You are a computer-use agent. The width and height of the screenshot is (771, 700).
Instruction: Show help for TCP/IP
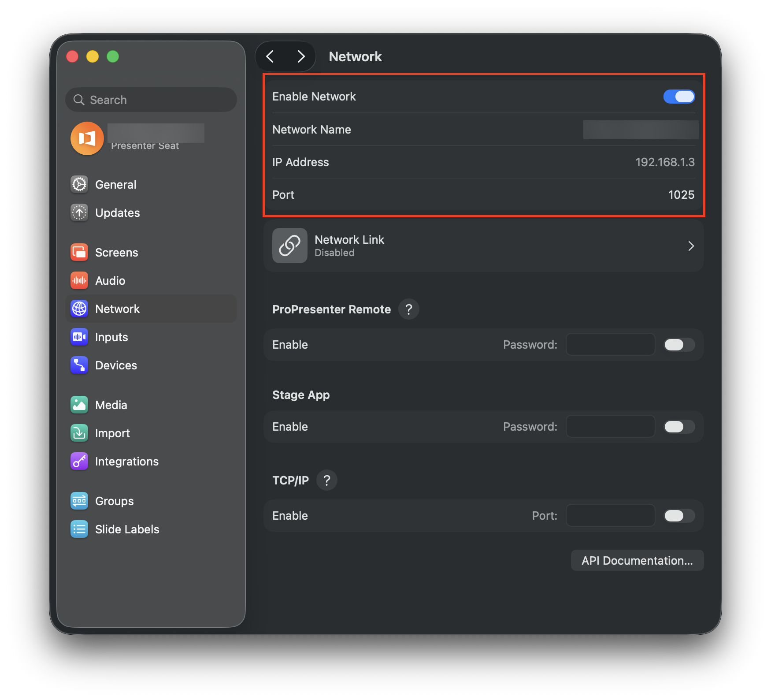coord(327,480)
